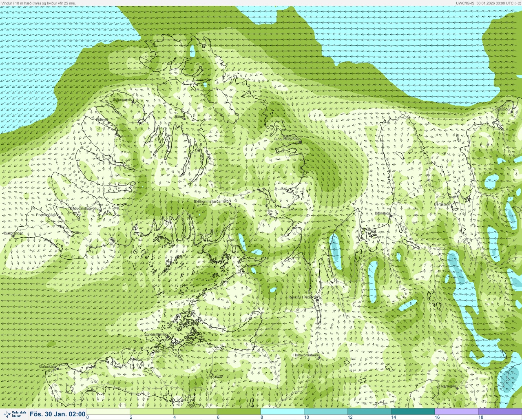
Task: Select the 12–14 m/s teal legend swatch
Action: click(369, 411)
